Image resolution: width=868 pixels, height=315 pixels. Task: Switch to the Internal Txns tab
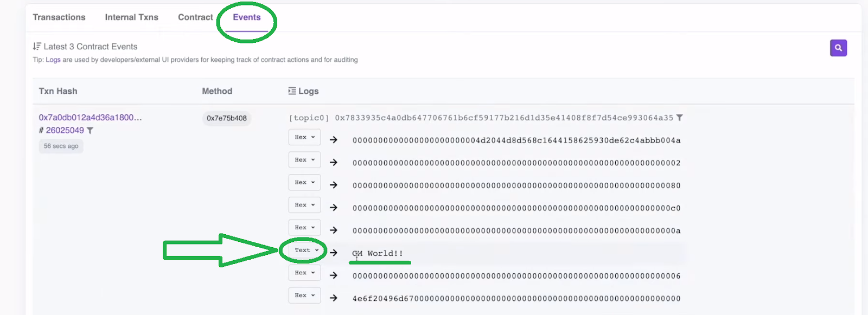point(132,17)
